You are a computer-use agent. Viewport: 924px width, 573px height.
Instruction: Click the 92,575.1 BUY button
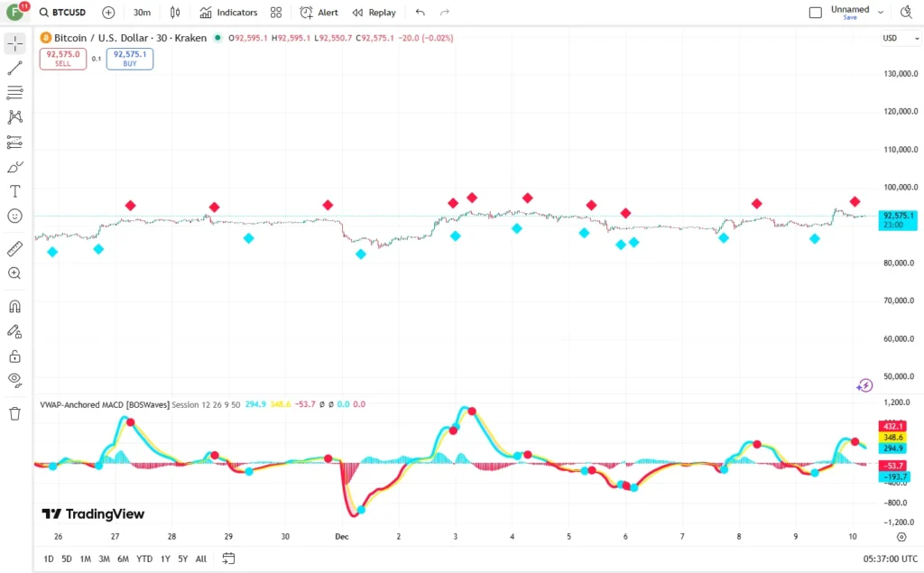coord(130,59)
